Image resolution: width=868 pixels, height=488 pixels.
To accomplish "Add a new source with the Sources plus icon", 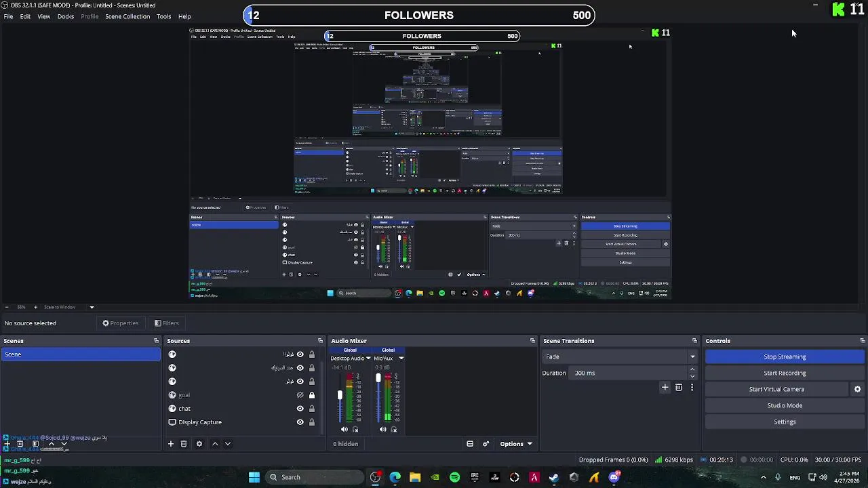I will pyautogui.click(x=171, y=444).
